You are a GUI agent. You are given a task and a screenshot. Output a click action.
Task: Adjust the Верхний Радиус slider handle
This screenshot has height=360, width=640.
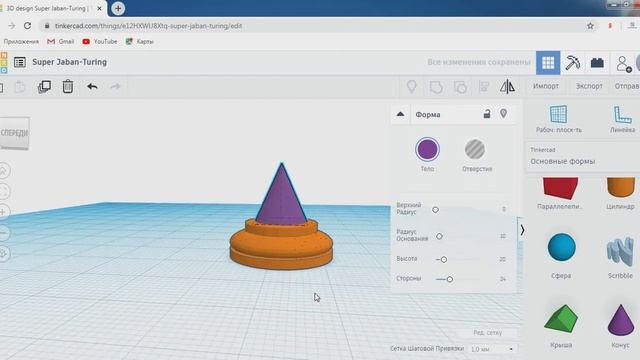tap(436, 210)
